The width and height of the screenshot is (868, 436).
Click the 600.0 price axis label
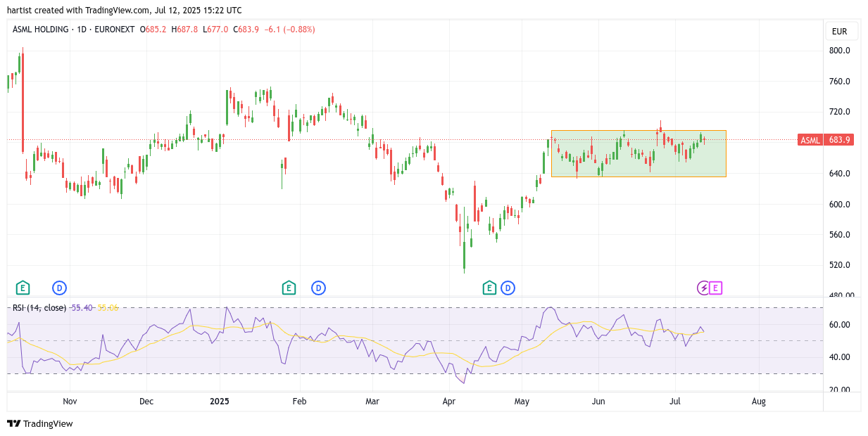(x=840, y=205)
